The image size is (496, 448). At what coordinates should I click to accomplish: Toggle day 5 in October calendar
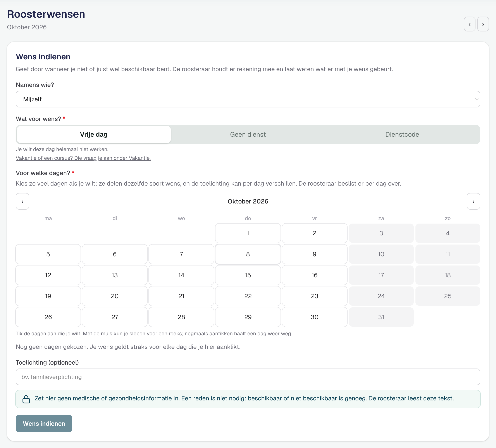pos(48,254)
